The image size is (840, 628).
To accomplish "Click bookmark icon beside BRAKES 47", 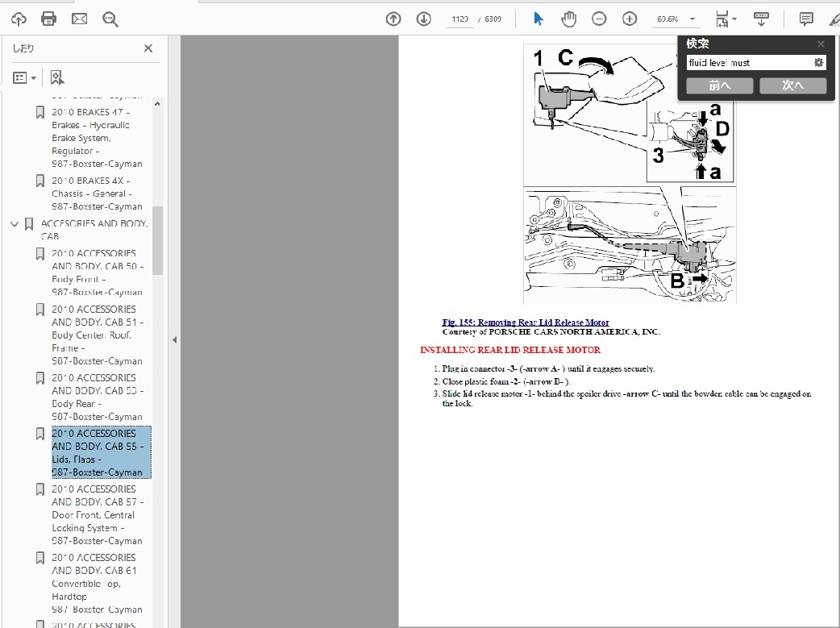I will (40, 112).
